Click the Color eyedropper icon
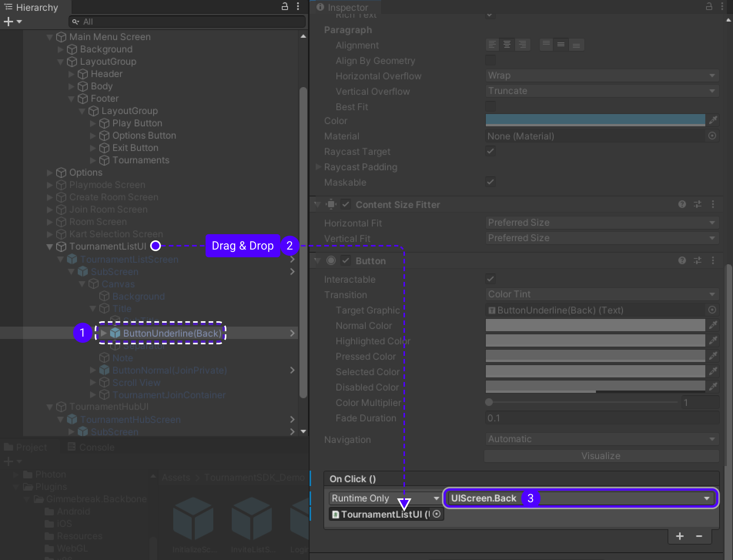The image size is (733, 560). tap(713, 120)
